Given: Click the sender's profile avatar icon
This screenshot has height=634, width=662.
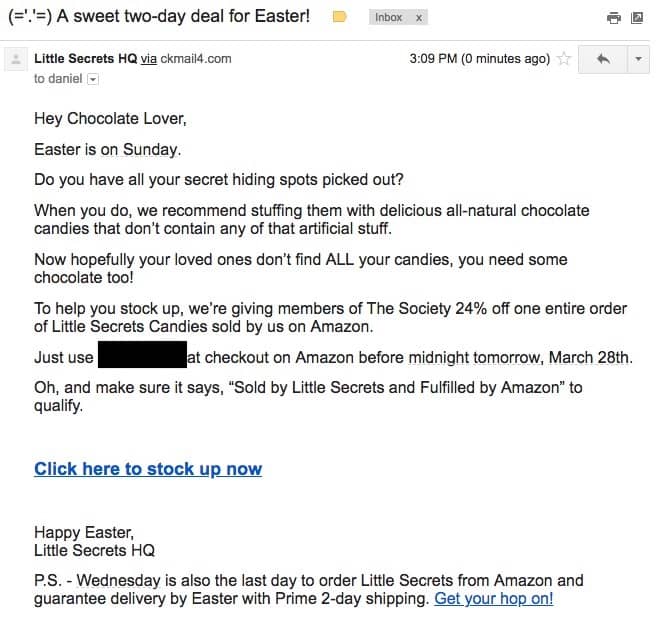Looking at the screenshot, I should point(15,60).
